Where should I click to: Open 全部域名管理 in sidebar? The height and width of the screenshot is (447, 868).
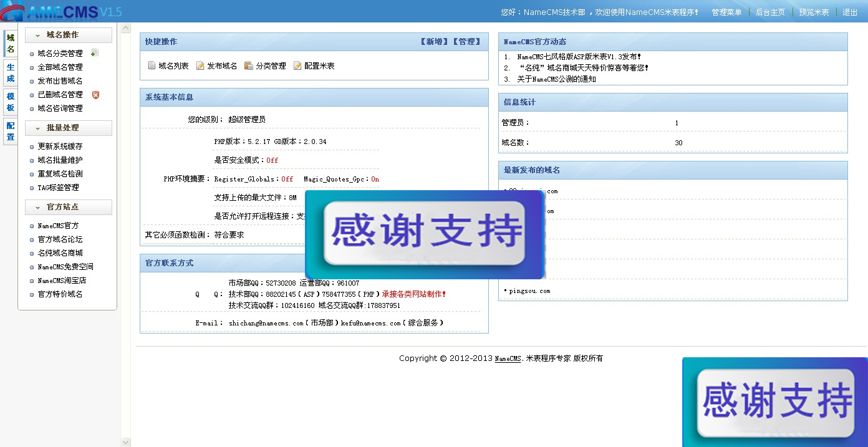click(x=60, y=67)
